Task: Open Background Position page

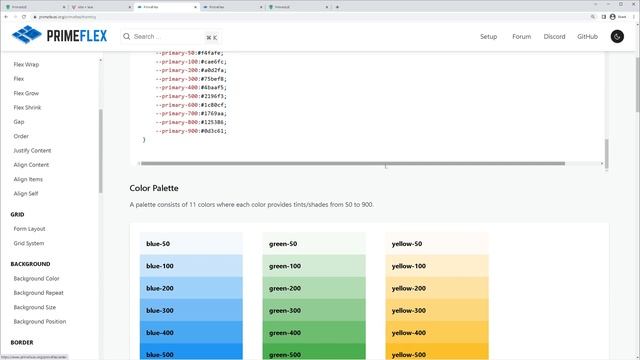Action: tap(40, 322)
